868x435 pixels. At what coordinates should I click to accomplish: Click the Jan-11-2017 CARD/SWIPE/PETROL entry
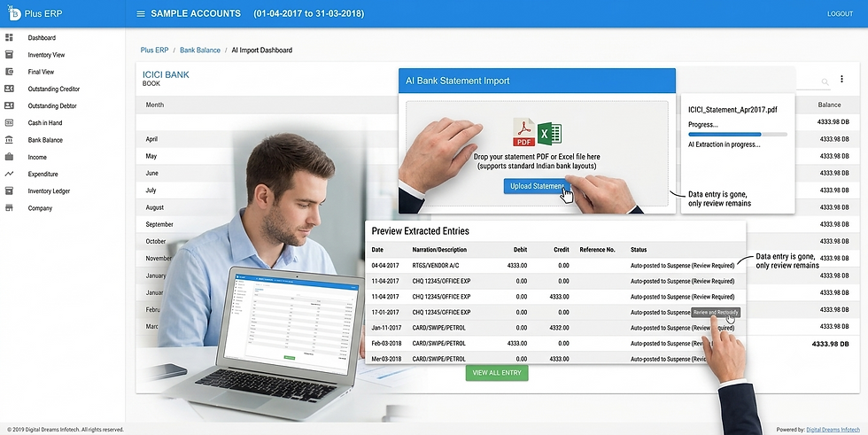click(x=555, y=328)
